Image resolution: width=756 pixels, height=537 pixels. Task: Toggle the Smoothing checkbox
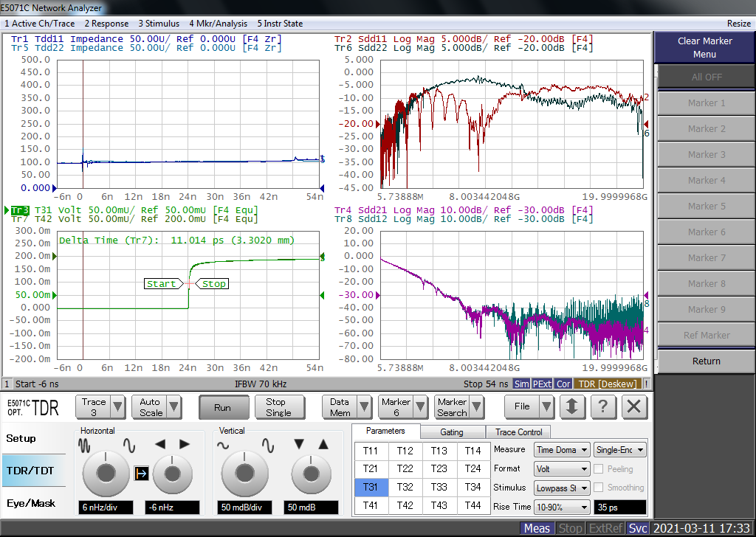(x=599, y=488)
